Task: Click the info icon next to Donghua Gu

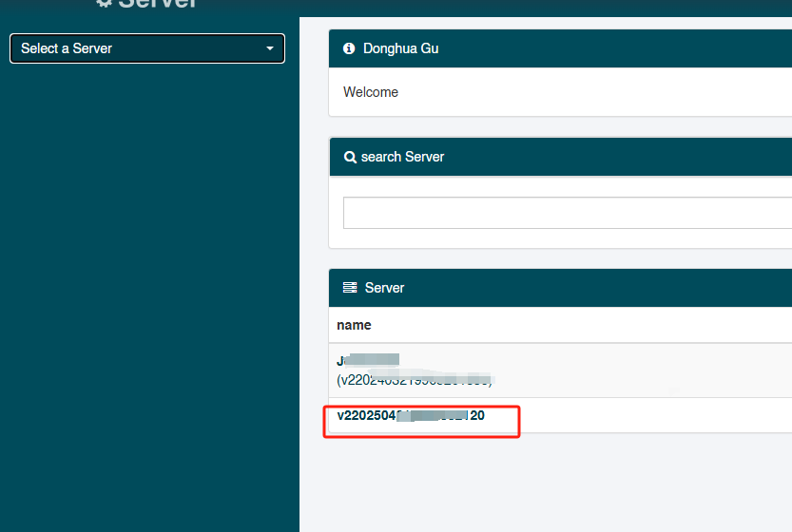Action: (349, 48)
